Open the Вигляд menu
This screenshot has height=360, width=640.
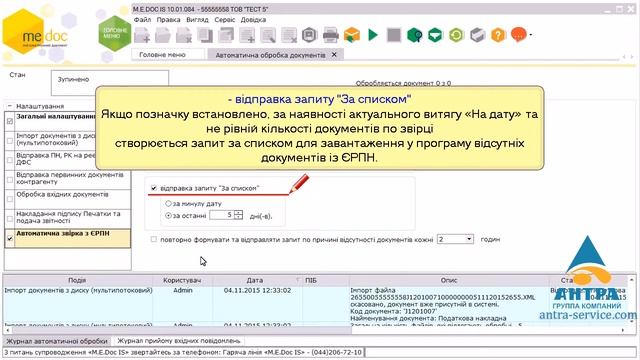coord(197,20)
